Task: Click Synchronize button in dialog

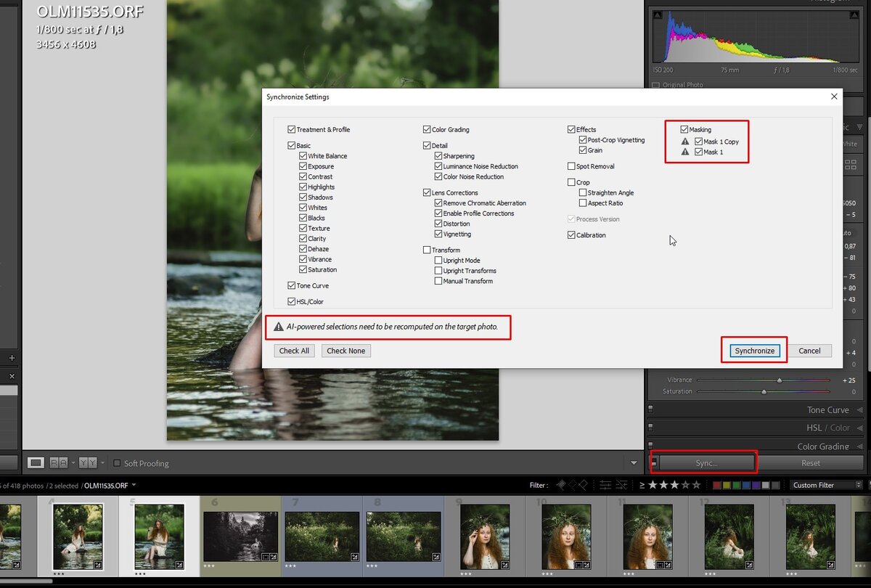Action: tap(755, 351)
